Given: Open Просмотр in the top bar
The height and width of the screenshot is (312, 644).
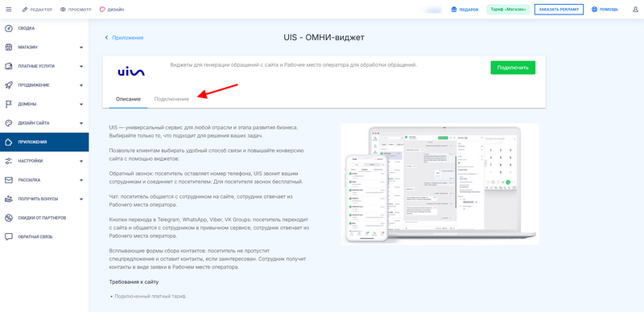Looking at the screenshot, I should (76, 10).
